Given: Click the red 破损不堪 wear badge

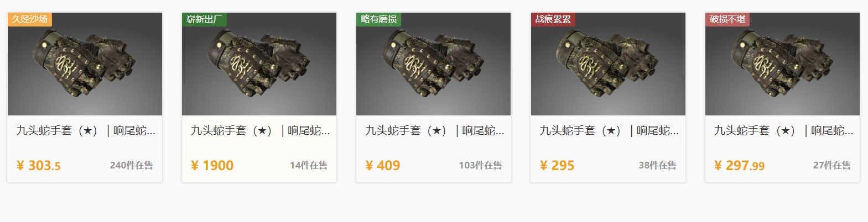Looking at the screenshot, I should (727, 19).
